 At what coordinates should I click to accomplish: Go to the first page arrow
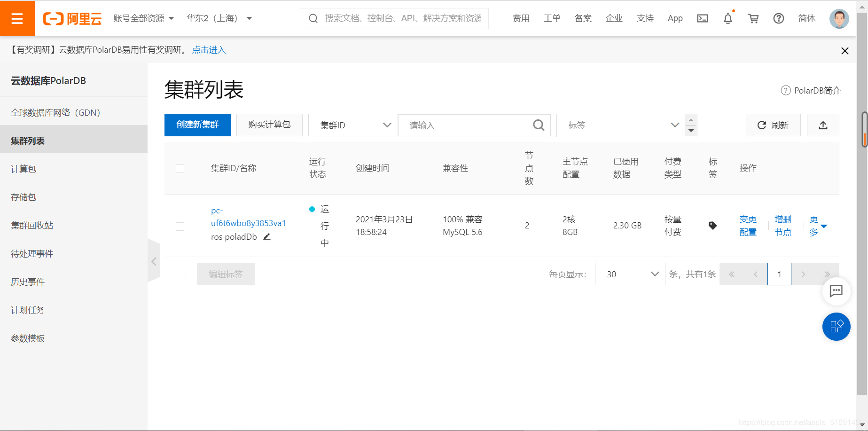pyautogui.click(x=732, y=274)
